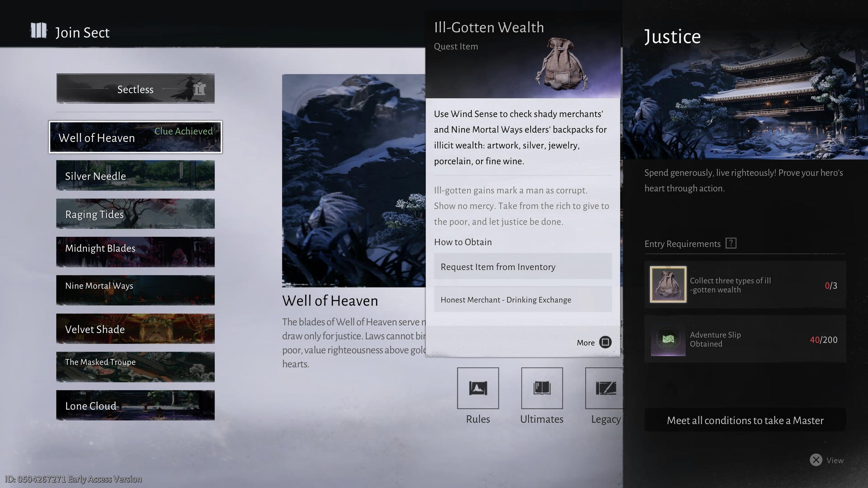
Task: Open the ill-gotten wealth requirement entry
Action: coord(745,285)
